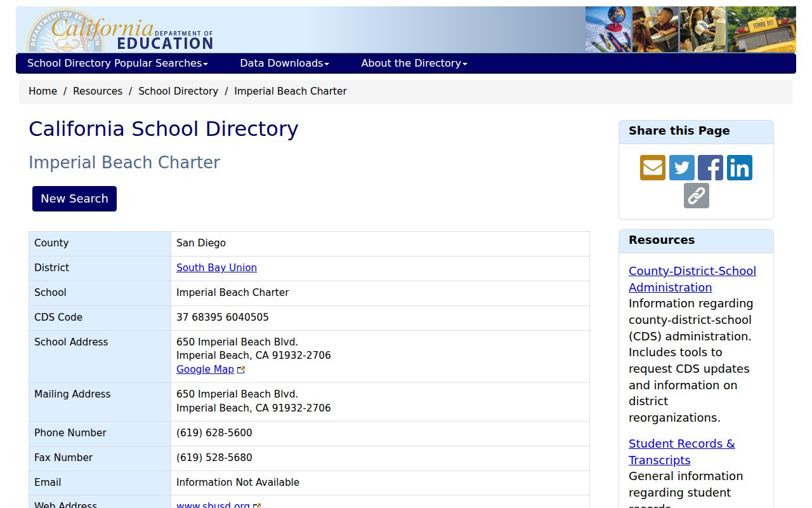
Task: Open County-District-School Administration link
Action: click(x=692, y=279)
